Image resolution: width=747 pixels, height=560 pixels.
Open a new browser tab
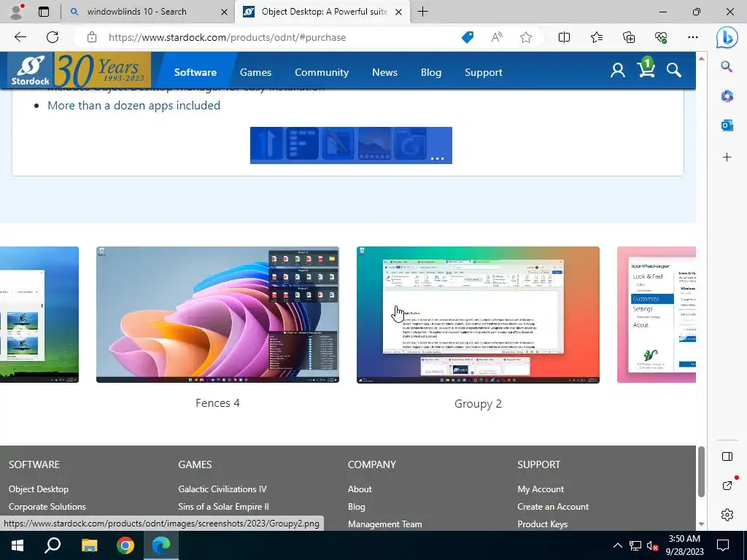click(422, 12)
